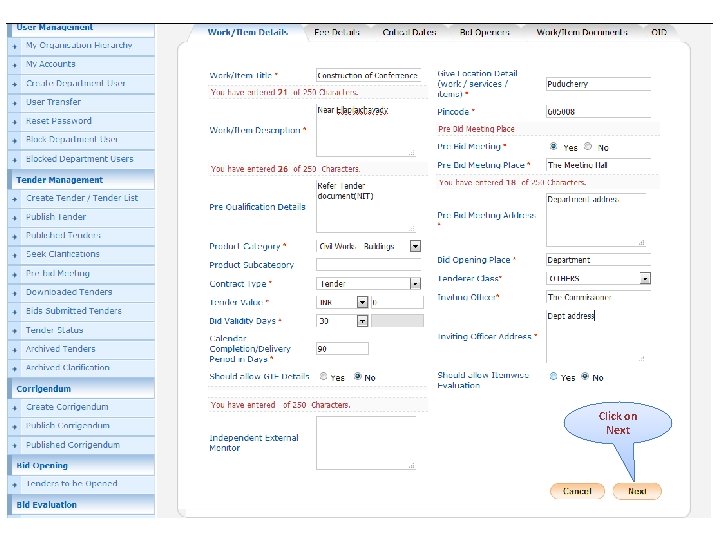This screenshot has width=720, height=540.
Task: Open Create Tender / Tender List link
Action: [x=82, y=198]
